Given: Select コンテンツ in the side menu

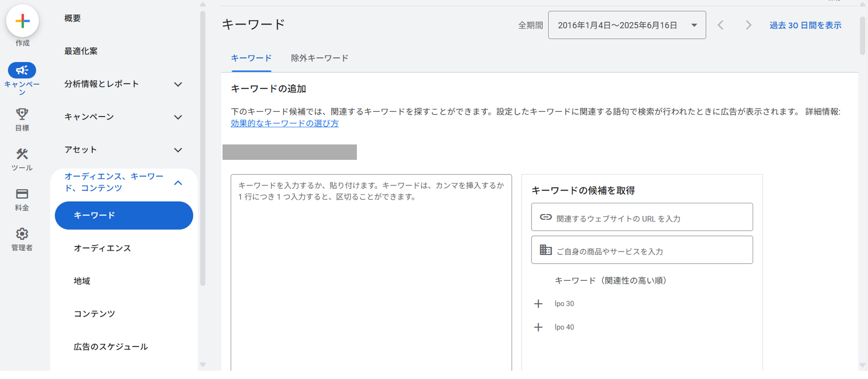Looking at the screenshot, I should 94,314.
